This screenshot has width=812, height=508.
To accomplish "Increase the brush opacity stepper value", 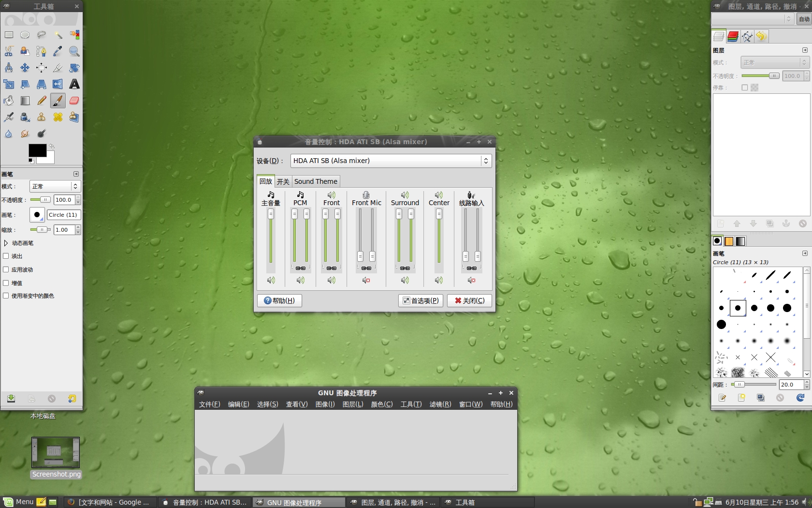I will (x=78, y=197).
